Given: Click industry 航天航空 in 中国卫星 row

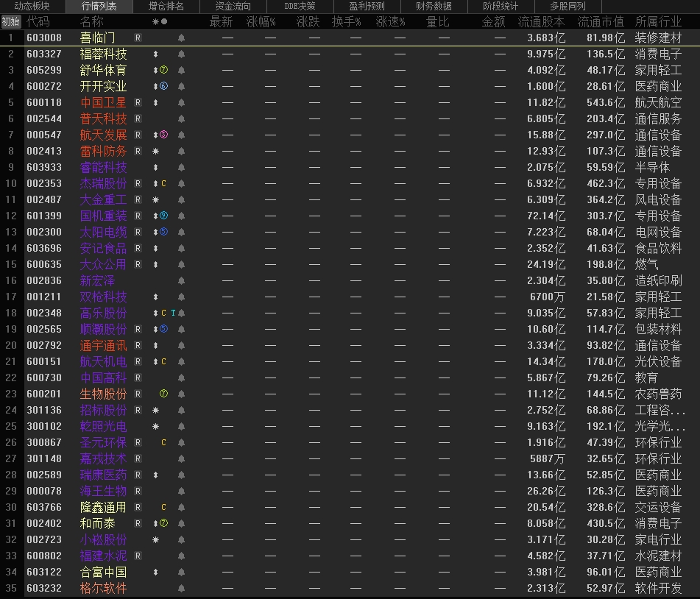Looking at the screenshot, I should (659, 103).
